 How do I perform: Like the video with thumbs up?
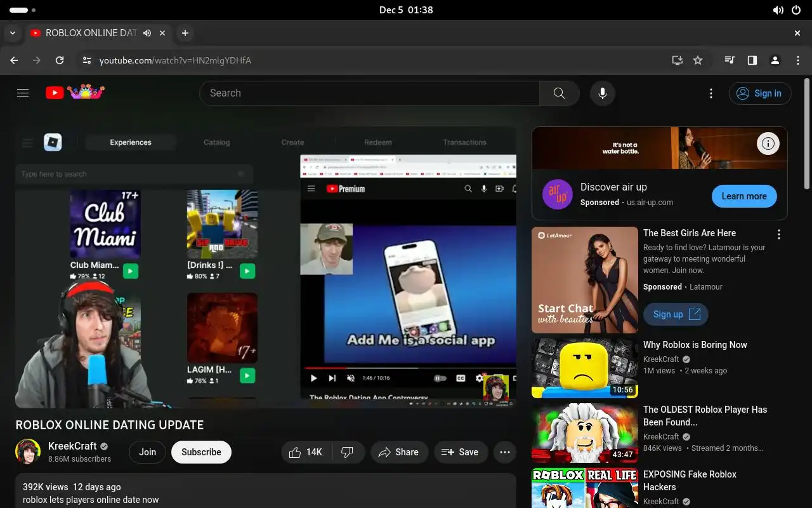[x=306, y=452]
